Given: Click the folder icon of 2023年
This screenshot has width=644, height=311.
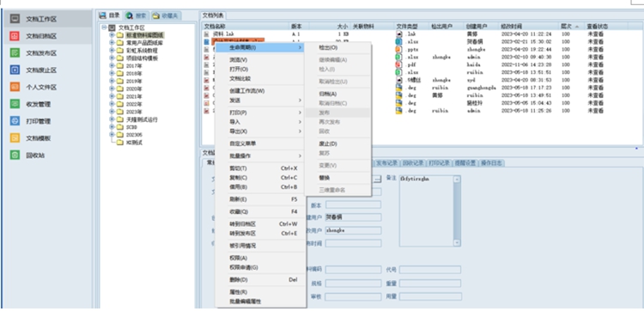Looking at the screenshot, I should click(120, 112).
